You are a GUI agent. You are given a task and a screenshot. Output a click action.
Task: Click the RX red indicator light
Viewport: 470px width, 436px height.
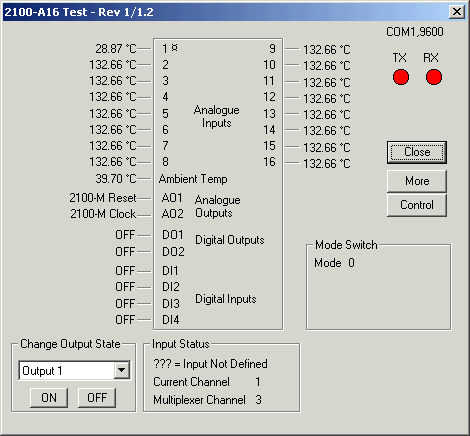click(434, 77)
